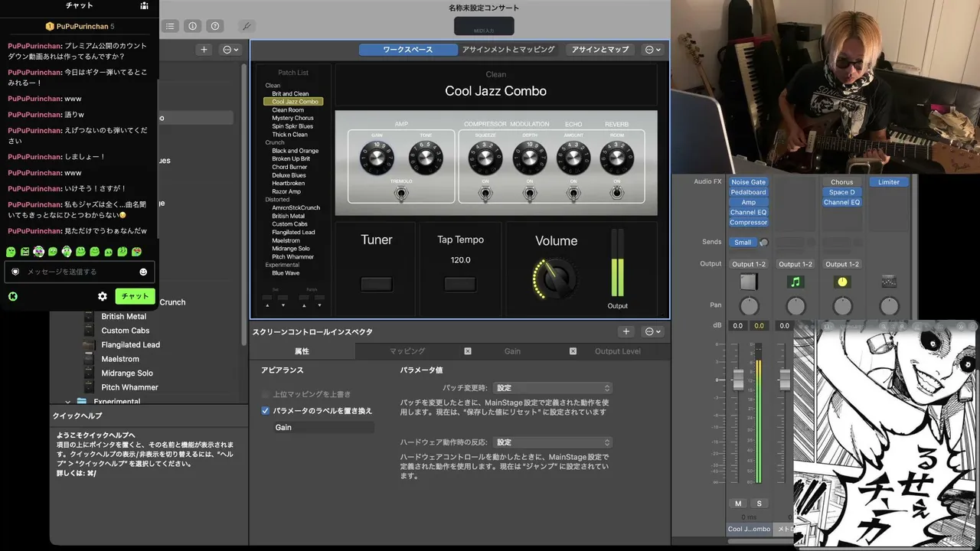Open the patch list action menu dropdown

[x=230, y=50]
